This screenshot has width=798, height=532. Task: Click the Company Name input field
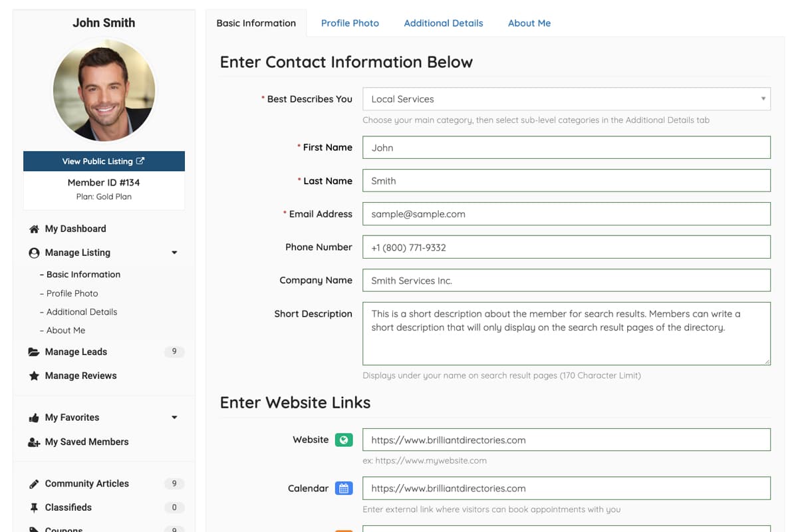coord(567,281)
